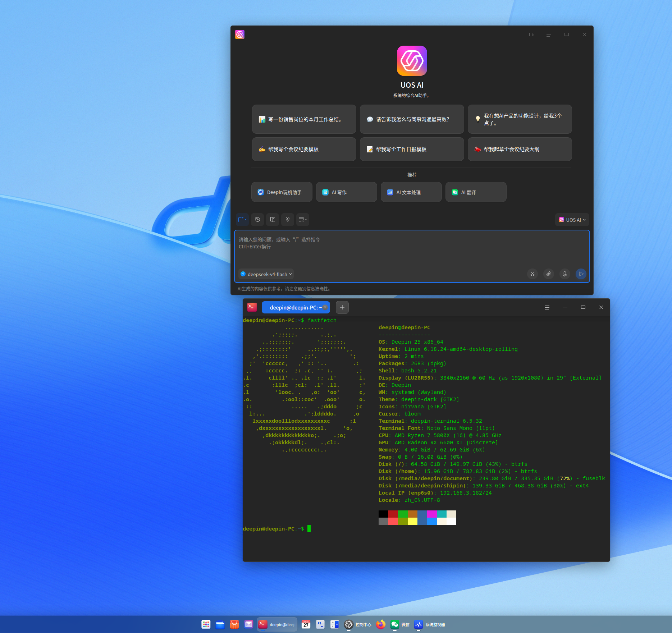Open the calendar icon showing 27 in the dock
The image size is (672, 633).
point(306,625)
